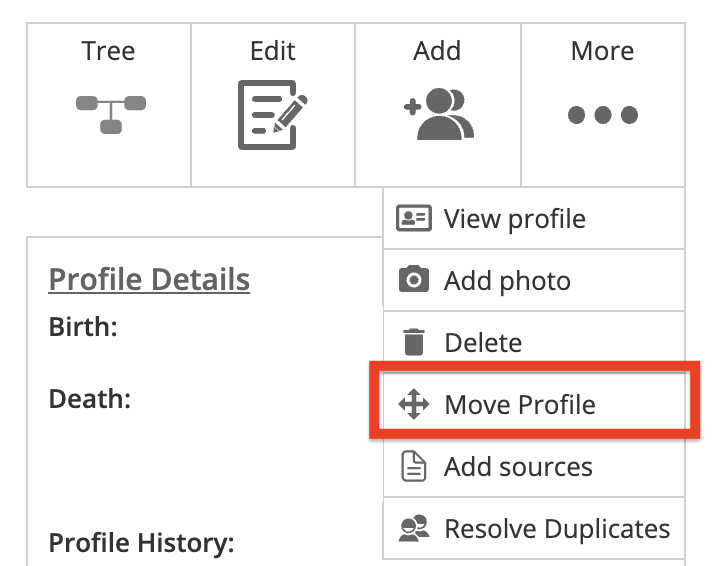714x566 pixels.
Task: Choose View profile from the menu
Action: [515, 218]
